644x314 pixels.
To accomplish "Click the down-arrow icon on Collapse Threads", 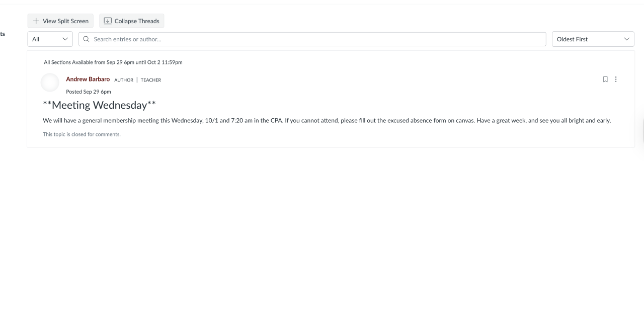I will 108,21.
